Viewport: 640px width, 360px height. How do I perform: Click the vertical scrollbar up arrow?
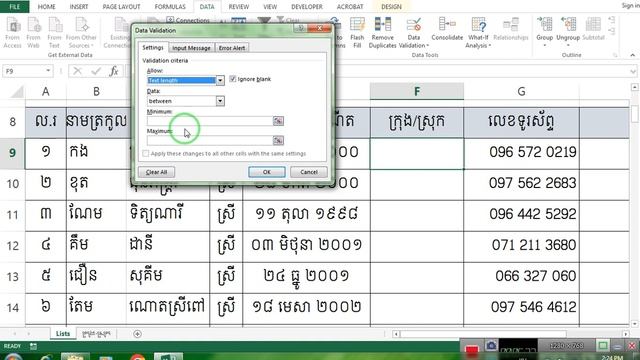634,87
